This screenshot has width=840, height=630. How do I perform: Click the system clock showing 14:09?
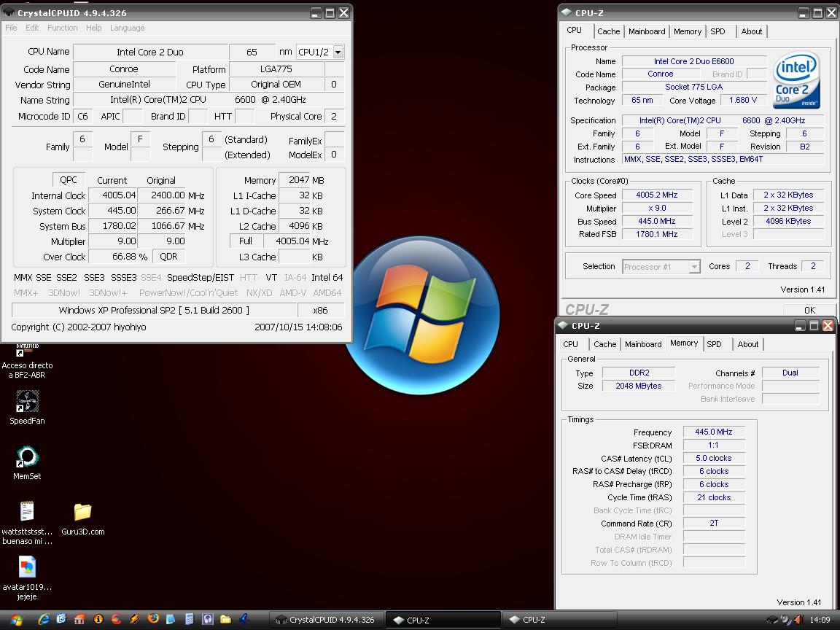point(820,620)
